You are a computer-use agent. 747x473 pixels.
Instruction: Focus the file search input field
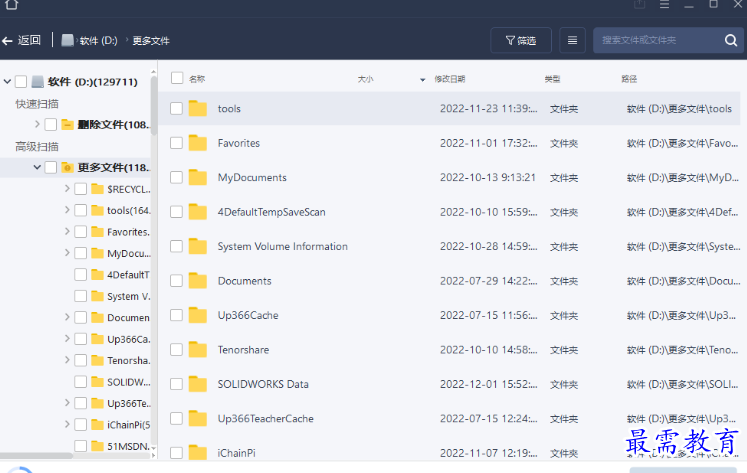pos(657,40)
